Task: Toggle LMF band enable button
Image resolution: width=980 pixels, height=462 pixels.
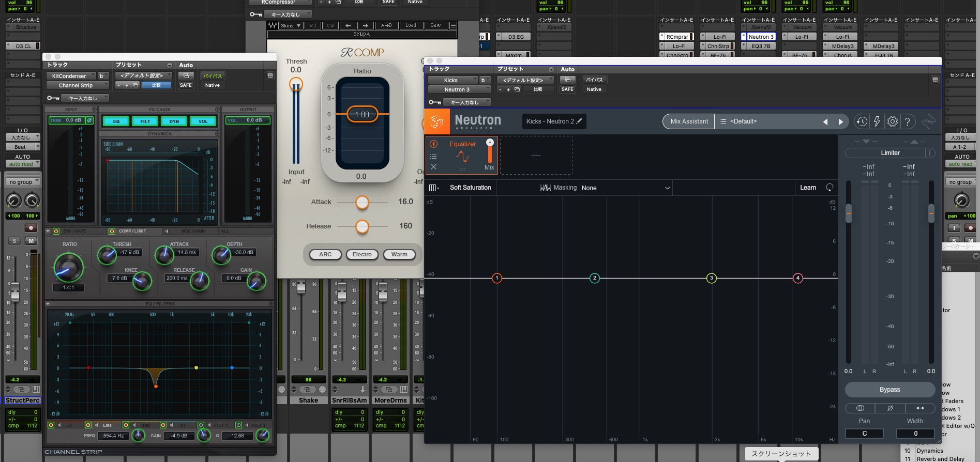Action: pyautogui.click(x=88, y=425)
